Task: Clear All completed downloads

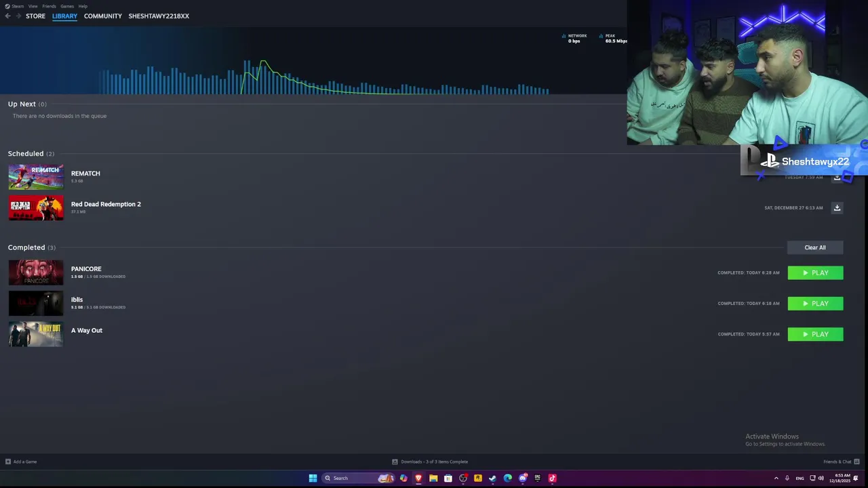Action: [x=815, y=247]
